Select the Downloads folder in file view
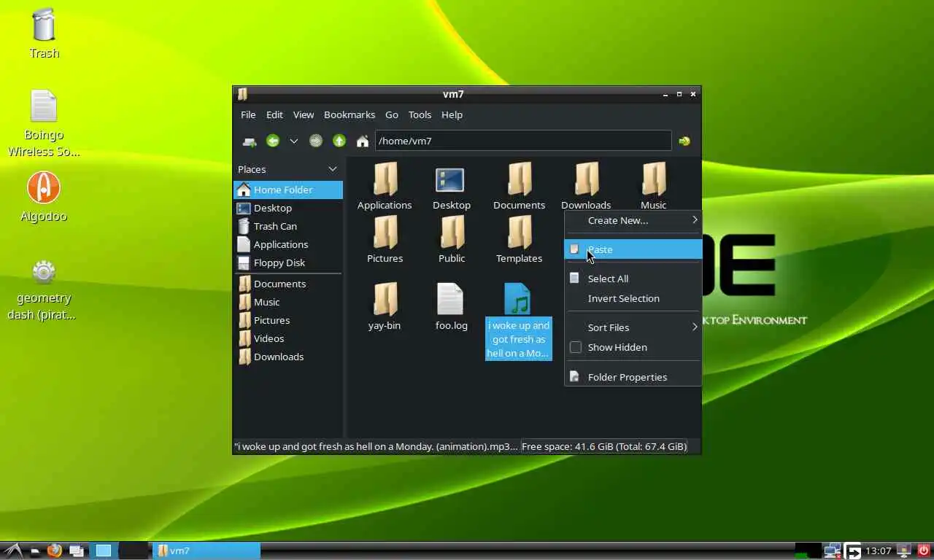The height and width of the screenshot is (560, 934). (586, 186)
